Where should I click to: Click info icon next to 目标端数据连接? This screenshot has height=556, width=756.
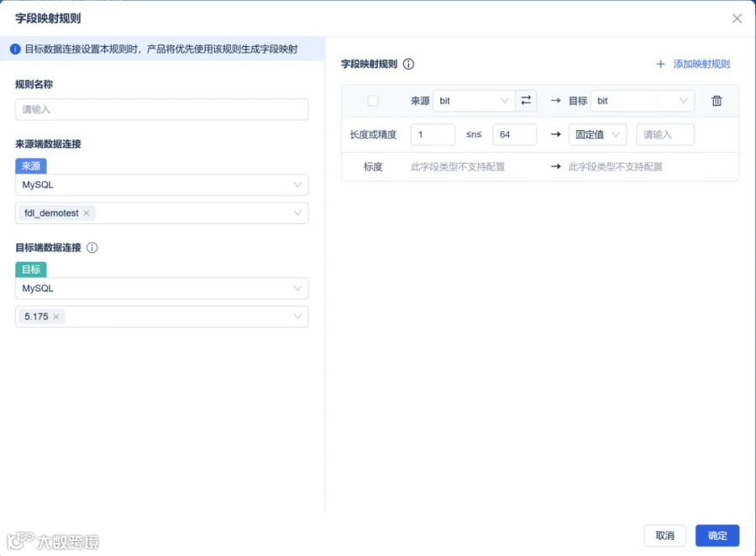click(92, 248)
